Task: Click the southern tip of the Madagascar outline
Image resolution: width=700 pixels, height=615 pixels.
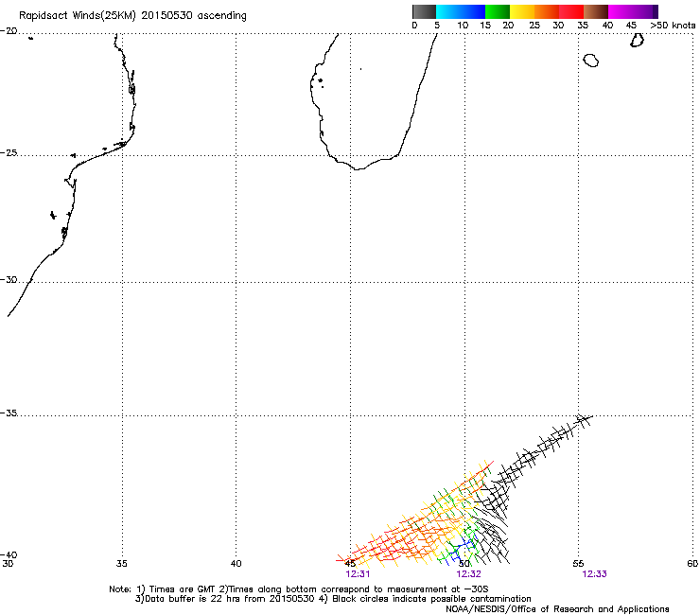Action: coord(358,168)
